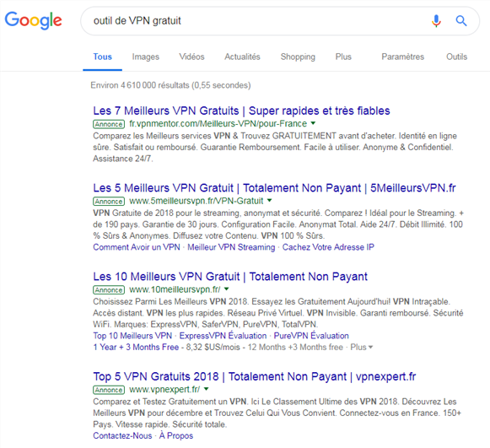Viewport: 490px width, 448px height.
Task: Click the blue magnifying glass search icon
Action: [x=461, y=21]
